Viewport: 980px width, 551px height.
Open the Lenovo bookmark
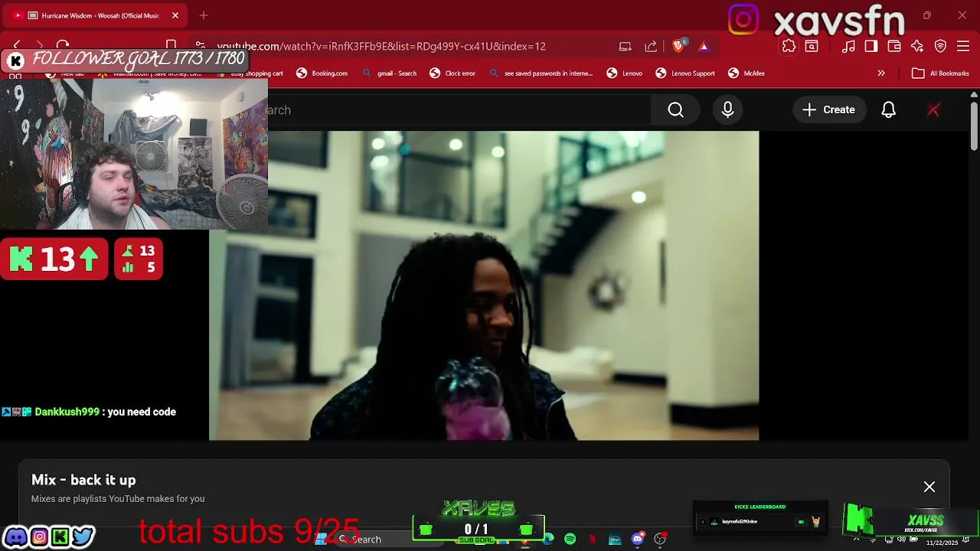[x=624, y=73]
